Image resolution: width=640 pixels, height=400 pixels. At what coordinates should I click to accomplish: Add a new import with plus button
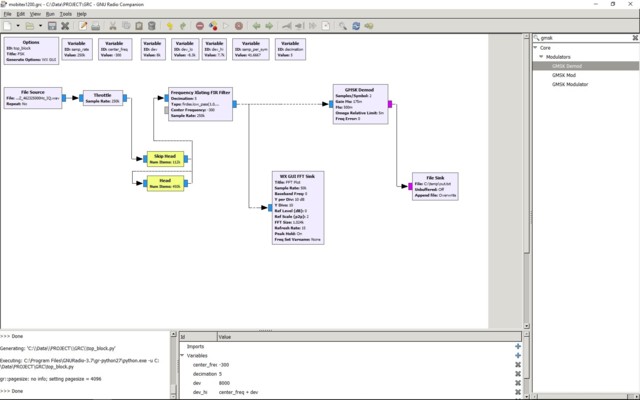[518, 346]
